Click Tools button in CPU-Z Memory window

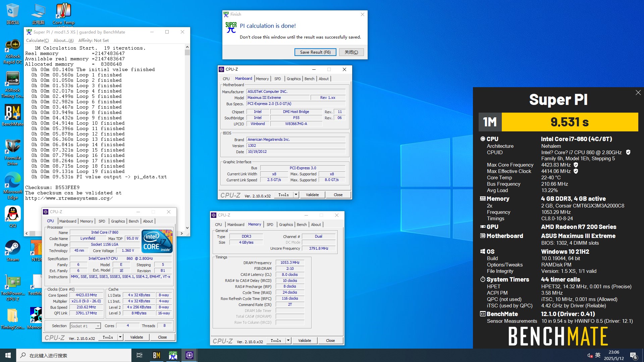pos(276,341)
